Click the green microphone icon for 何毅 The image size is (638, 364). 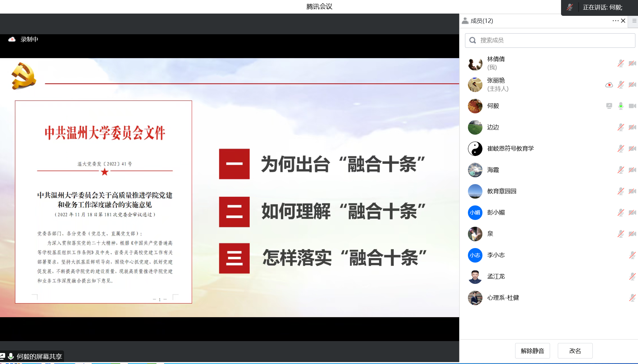(x=621, y=106)
